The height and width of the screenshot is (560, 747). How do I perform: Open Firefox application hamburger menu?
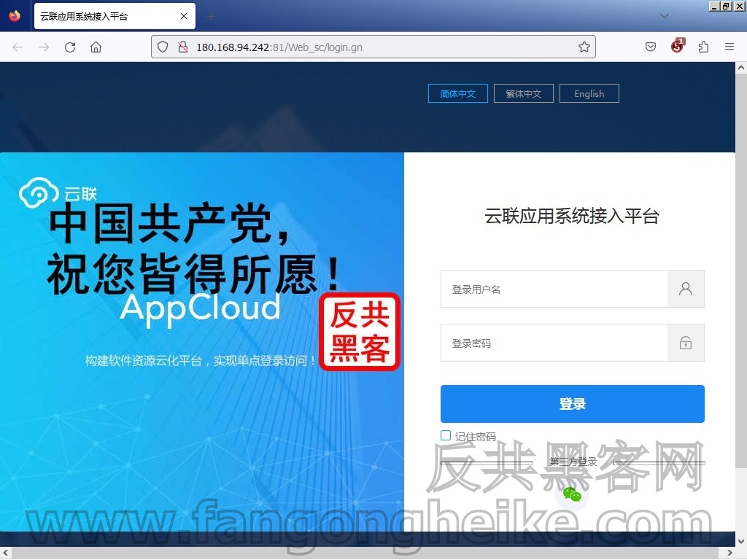point(729,47)
